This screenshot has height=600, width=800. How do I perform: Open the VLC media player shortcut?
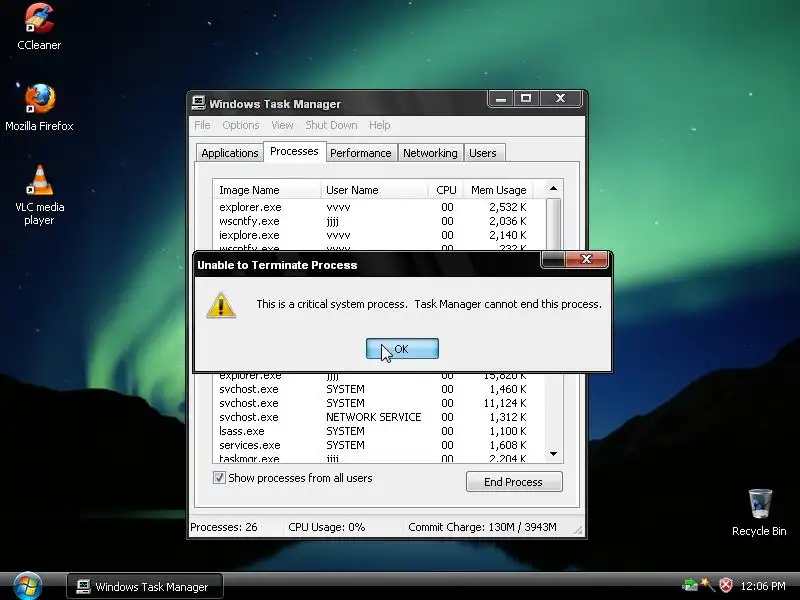pos(39,194)
